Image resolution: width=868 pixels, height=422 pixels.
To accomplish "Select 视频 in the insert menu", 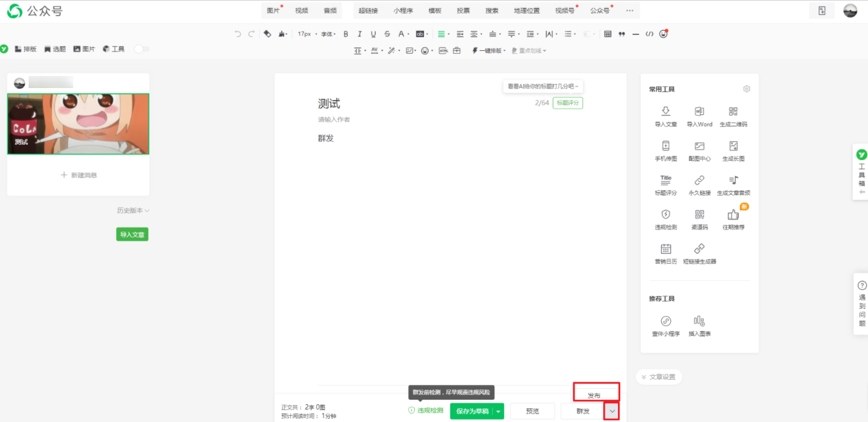I will pyautogui.click(x=302, y=11).
